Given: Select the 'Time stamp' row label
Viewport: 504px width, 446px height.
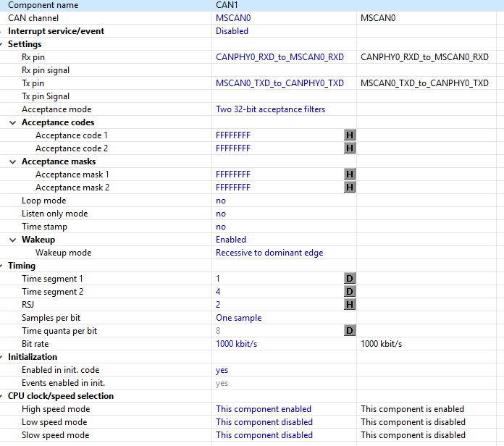Looking at the screenshot, I should [45, 227].
